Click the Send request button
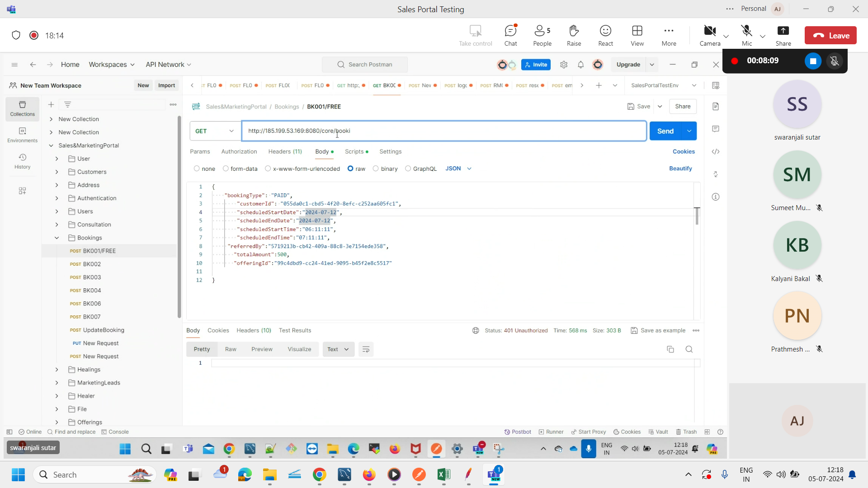The height and width of the screenshot is (488, 868). coord(665,131)
